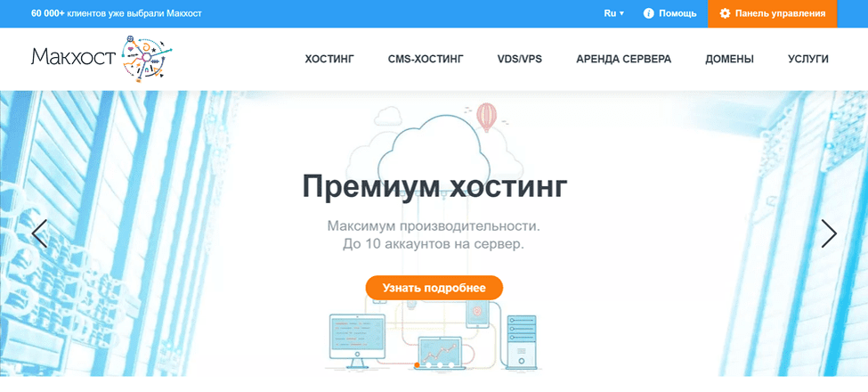
Task: Click the gear icon in Панель управления
Action: click(x=725, y=14)
